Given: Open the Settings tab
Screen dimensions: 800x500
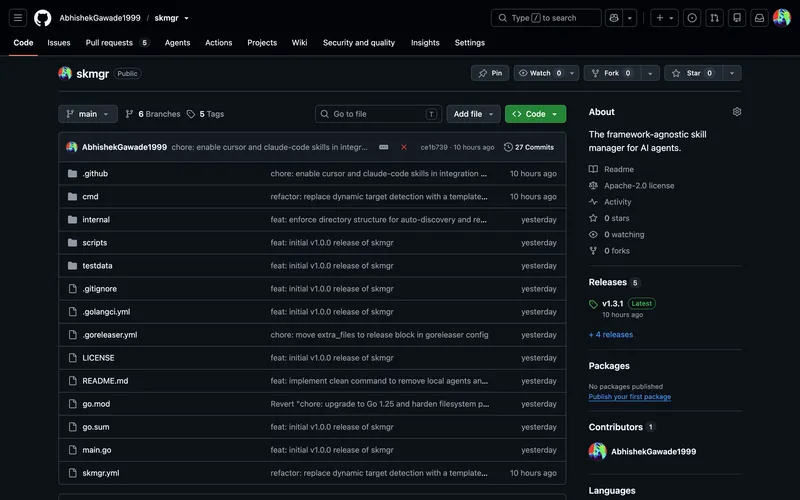Looking at the screenshot, I should coord(469,43).
